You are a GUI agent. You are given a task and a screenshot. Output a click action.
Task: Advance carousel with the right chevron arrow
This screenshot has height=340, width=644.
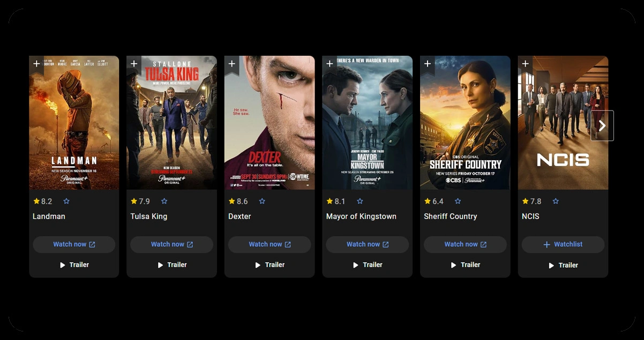click(602, 125)
